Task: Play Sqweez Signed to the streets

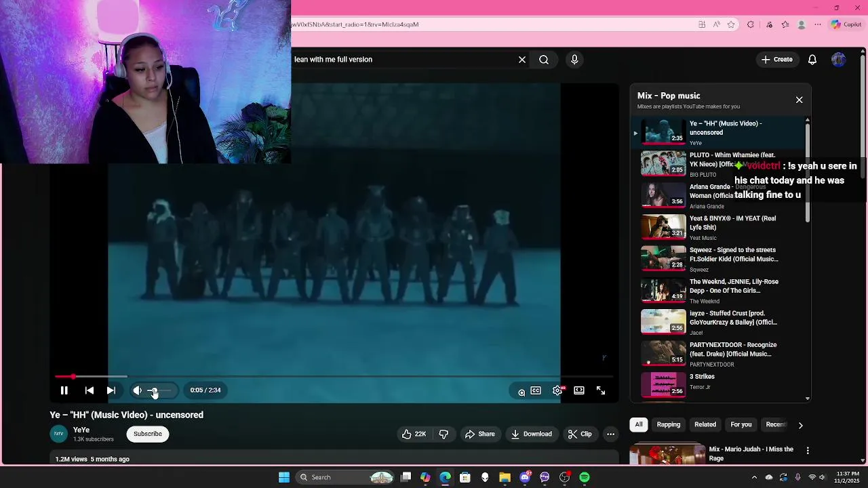Action: (719, 259)
